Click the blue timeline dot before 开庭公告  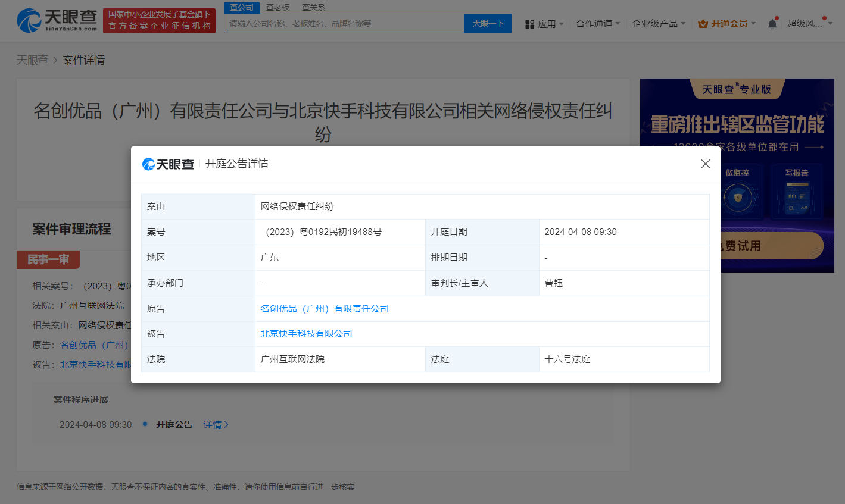pos(145,424)
